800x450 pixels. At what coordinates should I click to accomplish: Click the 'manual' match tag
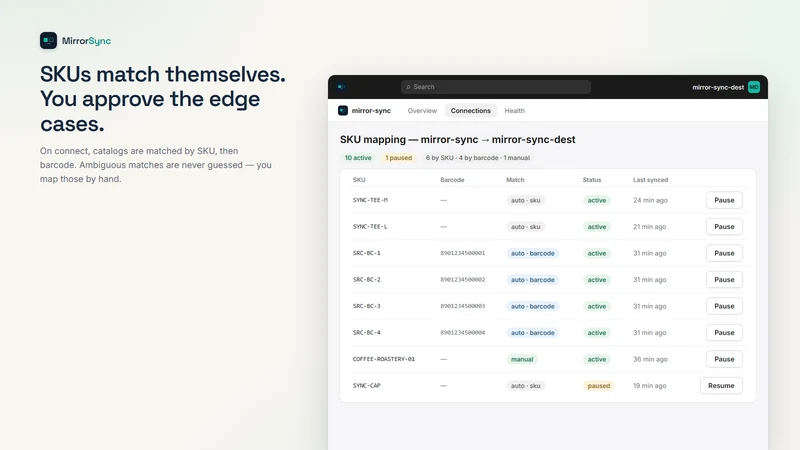(522, 360)
